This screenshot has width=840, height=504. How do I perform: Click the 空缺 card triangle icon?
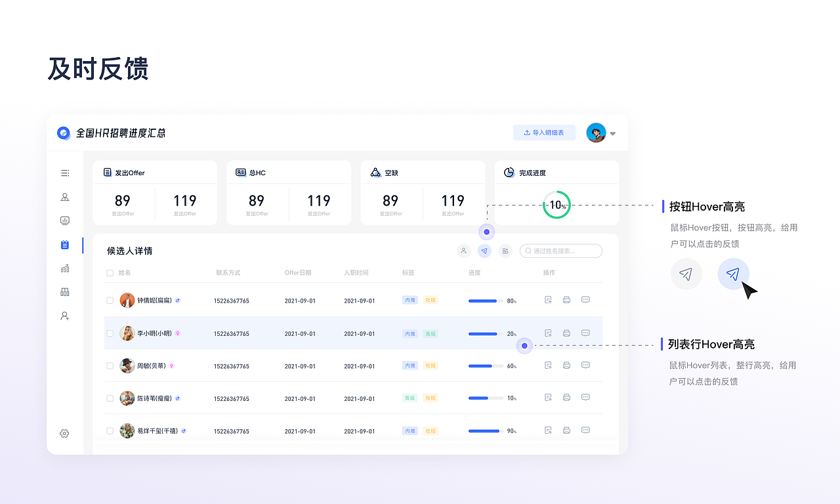[x=375, y=173]
